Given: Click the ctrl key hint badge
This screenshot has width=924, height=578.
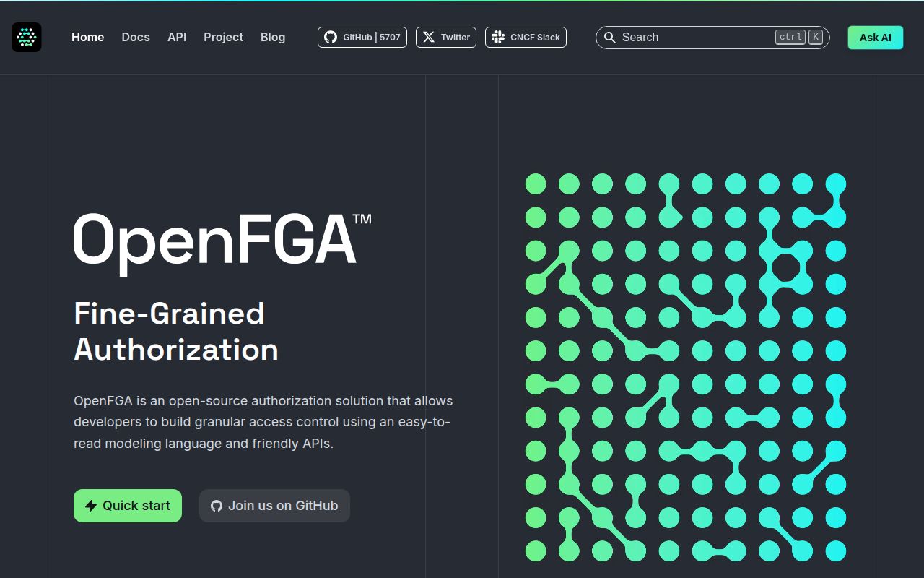Looking at the screenshot, I should [790, 37].
